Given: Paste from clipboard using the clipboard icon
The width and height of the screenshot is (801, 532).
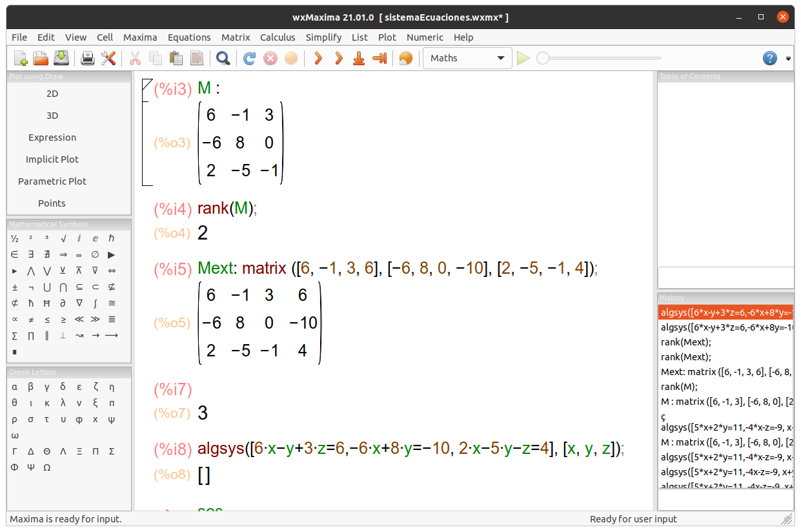Looking at the screenshot, I should [176, 58].
